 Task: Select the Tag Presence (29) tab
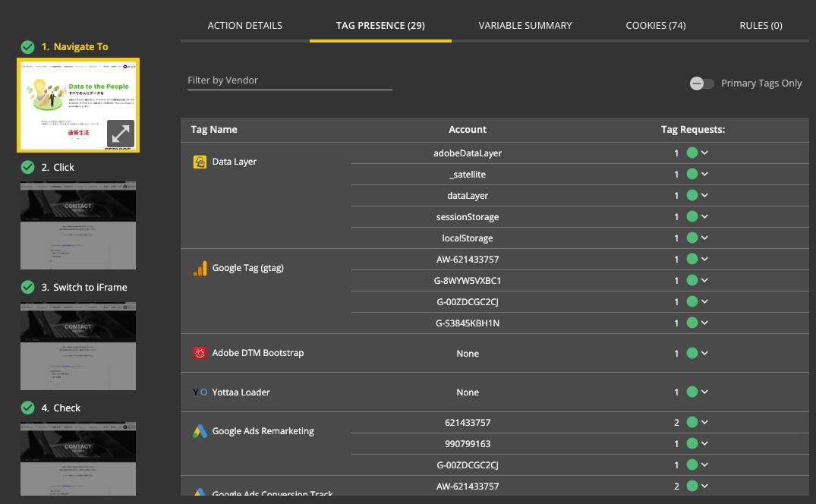tap(380, 26)
